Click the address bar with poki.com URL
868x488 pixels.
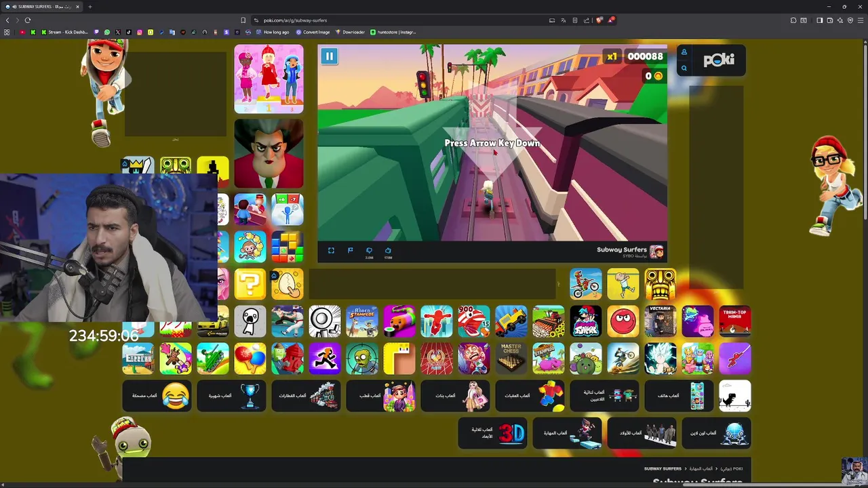click(x=400, y=20)
